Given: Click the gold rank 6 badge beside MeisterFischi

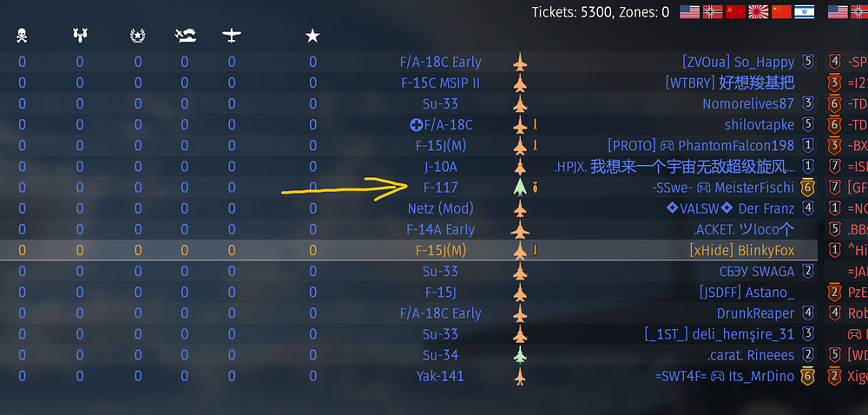Looking at the screenshot, I should coord(807,188).
